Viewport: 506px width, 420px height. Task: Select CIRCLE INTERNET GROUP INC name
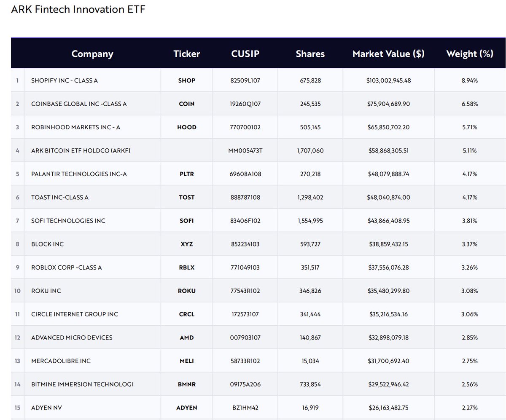75,314
